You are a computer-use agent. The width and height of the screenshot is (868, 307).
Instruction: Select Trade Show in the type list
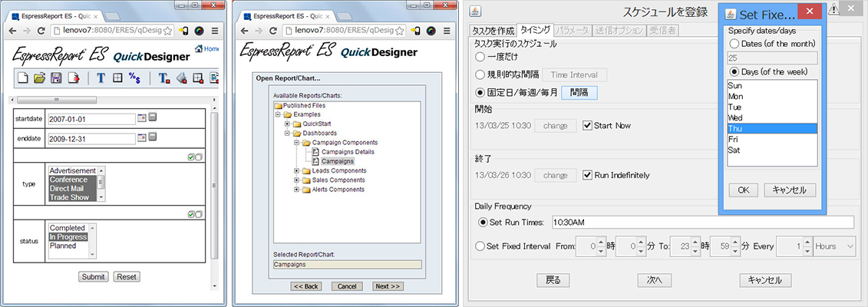pos(73,197)
